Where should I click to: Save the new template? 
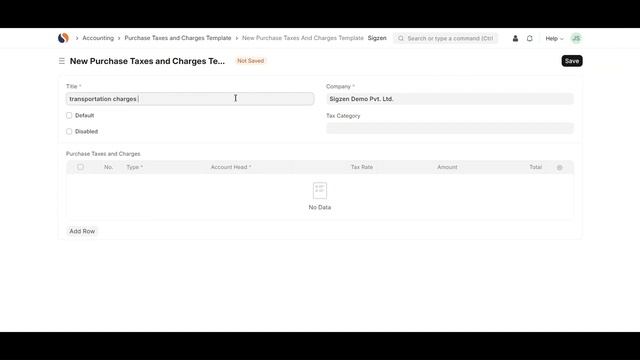[x=572, y=61]
